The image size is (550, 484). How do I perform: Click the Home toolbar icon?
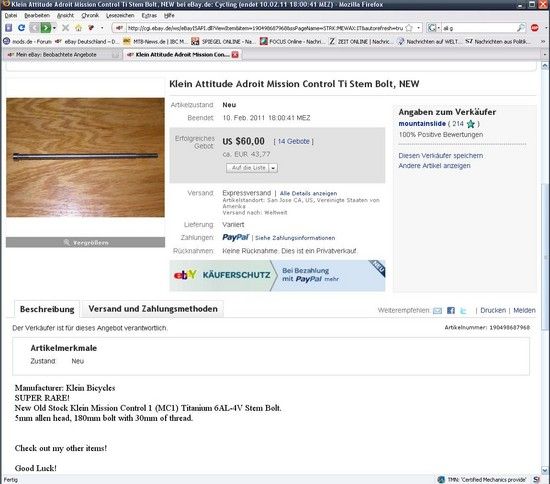pyautogui.click(x=79, y=28)
